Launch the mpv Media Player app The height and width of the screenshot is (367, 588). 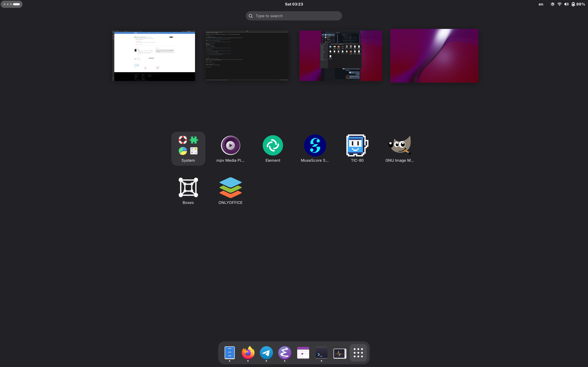click(x=230, y=146)
